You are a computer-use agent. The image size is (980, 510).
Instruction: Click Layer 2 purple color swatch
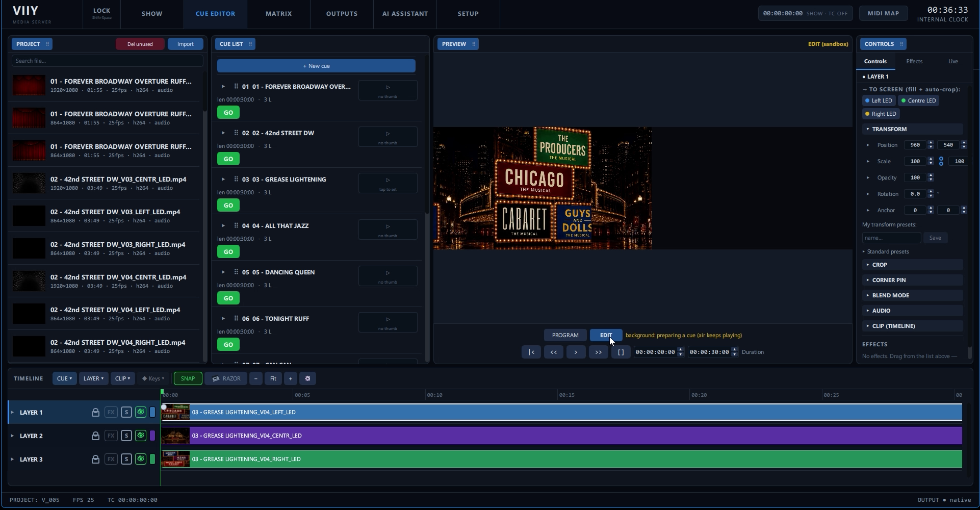tap(152, 436)
